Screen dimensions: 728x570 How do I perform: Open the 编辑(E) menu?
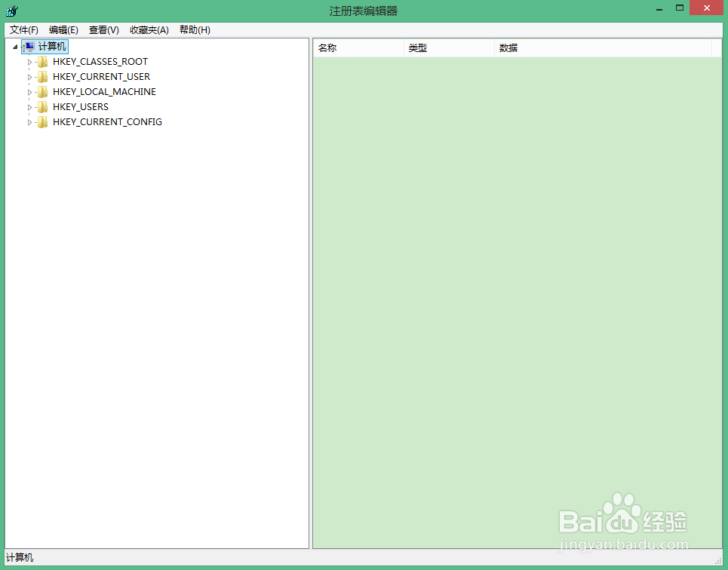click(63, 30)
